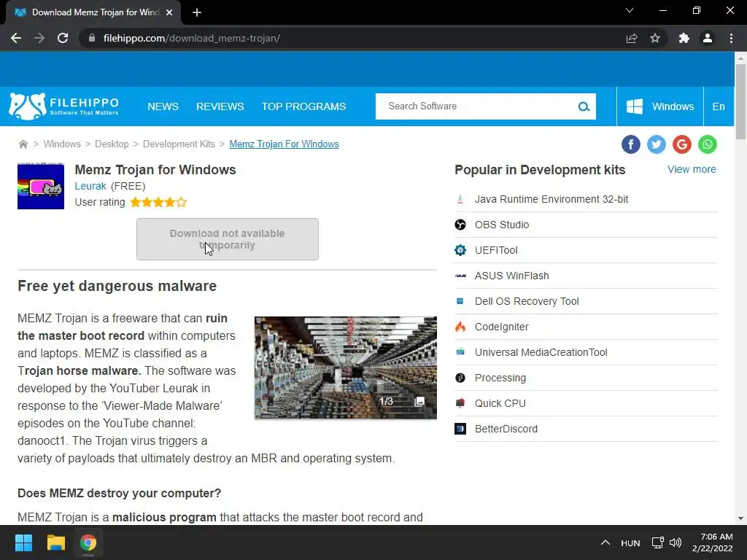Click the forward navigation arrow
This screenshot has width=747, height=560.
click(39, 38)
